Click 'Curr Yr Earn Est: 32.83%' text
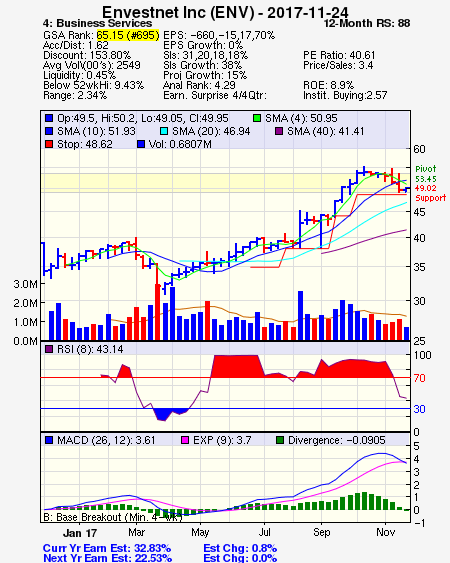450x563 pixels. click(107, 549)
